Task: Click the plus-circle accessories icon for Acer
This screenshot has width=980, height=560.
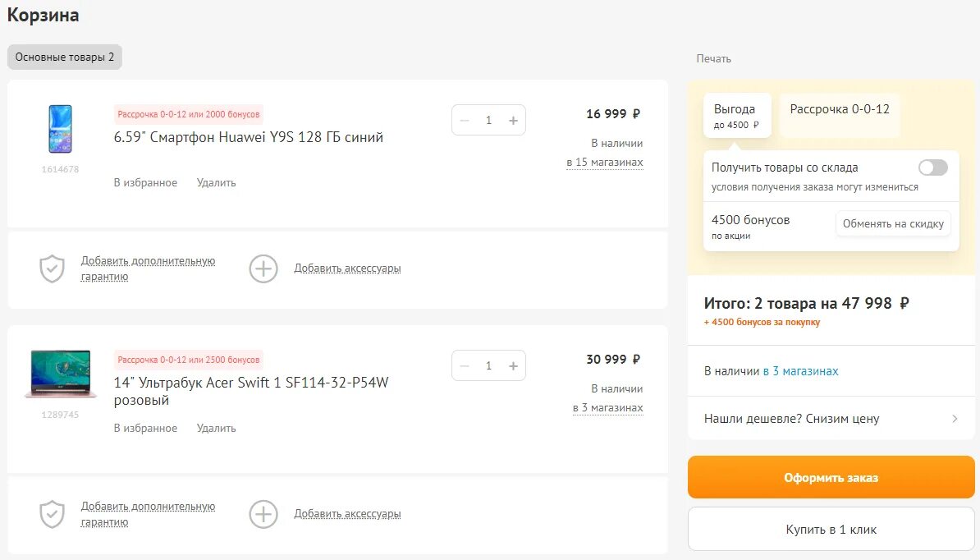Action: 263,514
